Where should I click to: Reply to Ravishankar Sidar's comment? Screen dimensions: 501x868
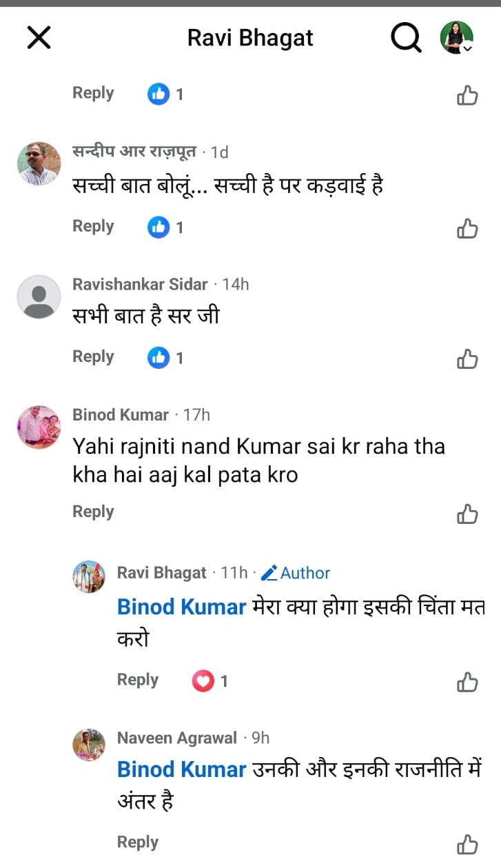coord(93,356)
